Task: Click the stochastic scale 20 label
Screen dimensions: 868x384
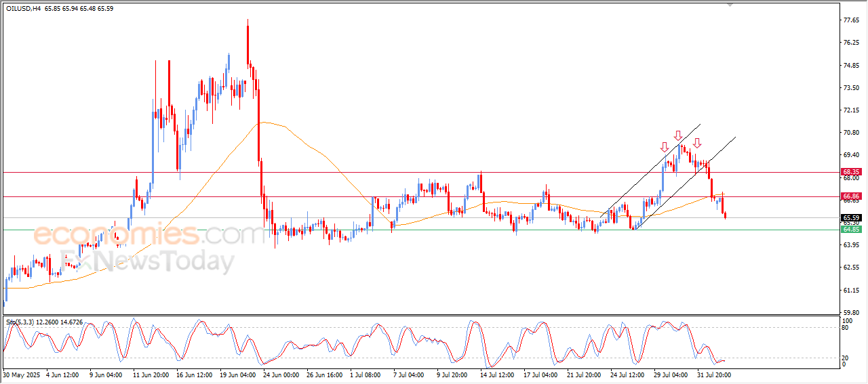Action: (x=846, y=358)
